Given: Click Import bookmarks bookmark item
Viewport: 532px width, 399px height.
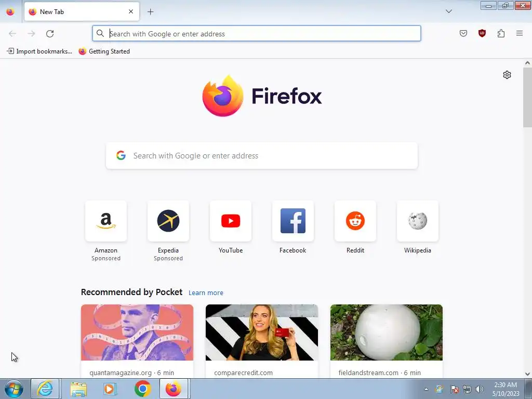Looking at the screenshot, I should tap(39, 51).
